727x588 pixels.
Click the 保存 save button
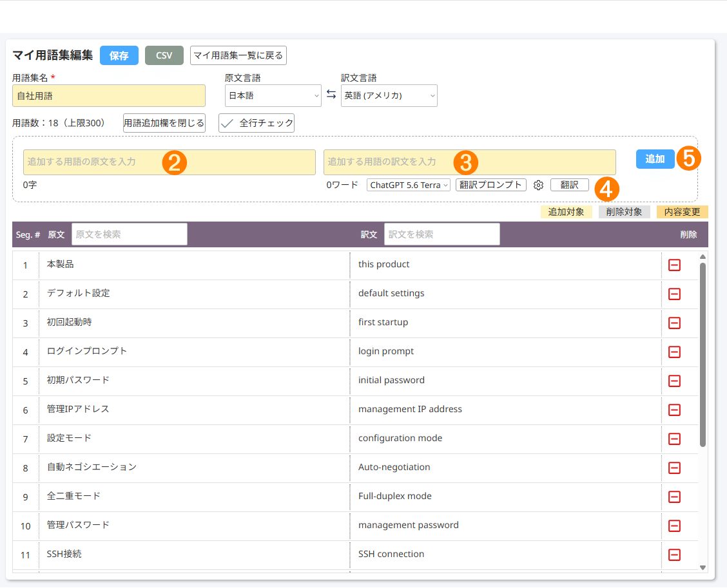(119, 55)
